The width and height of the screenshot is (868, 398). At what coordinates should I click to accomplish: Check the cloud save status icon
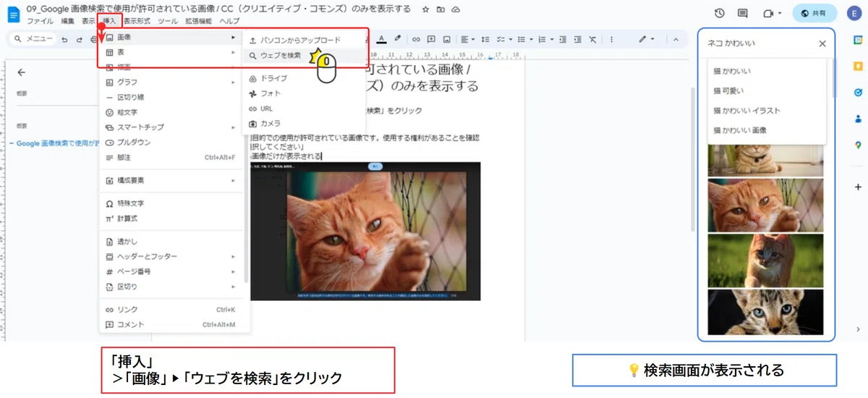pos(455,9)
